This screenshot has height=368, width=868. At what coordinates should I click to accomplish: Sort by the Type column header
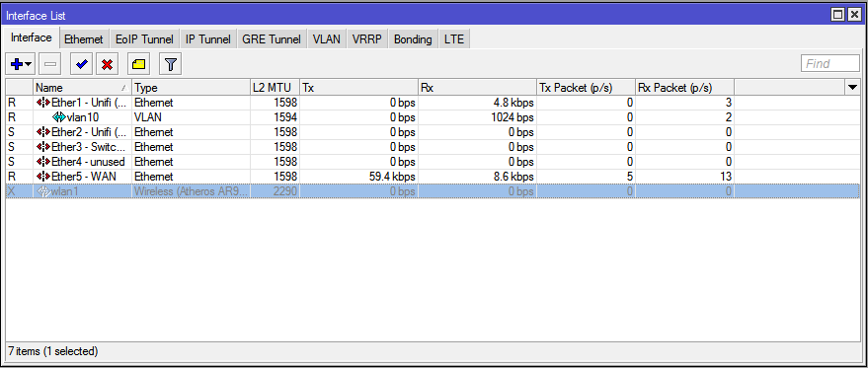(x=191, y=88)
